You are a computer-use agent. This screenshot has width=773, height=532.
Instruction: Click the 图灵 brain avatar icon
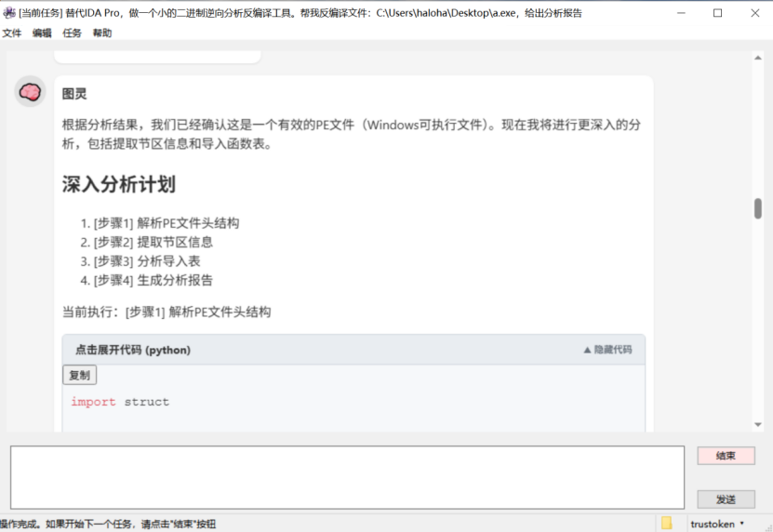point(30,92)
